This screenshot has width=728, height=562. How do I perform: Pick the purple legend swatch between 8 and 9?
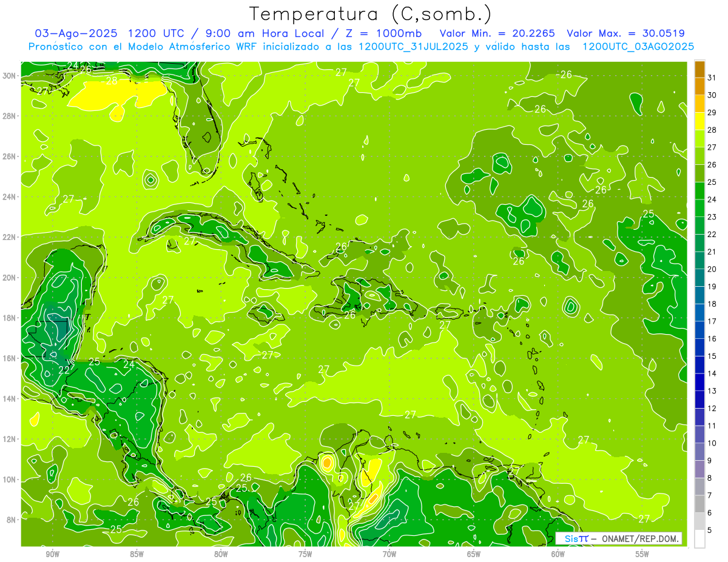[699, 470]
